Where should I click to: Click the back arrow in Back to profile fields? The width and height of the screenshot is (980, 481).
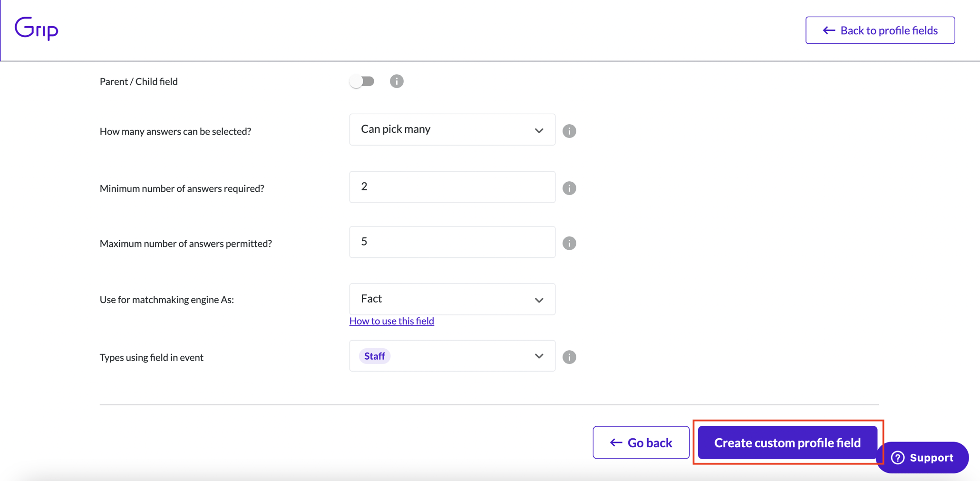point(828,30)
